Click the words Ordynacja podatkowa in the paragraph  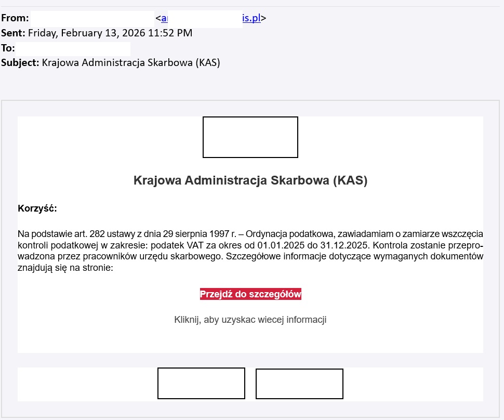coord(289,233)
